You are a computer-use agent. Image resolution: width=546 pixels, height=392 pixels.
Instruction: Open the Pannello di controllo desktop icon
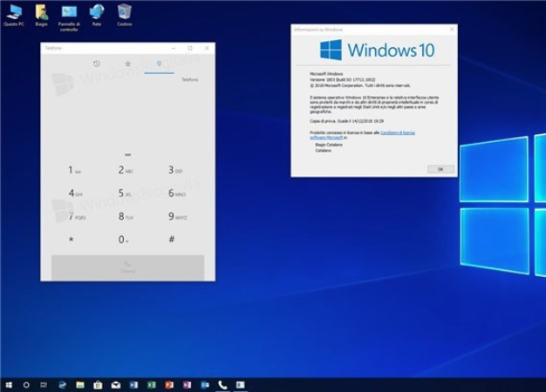tap(68, 14)
